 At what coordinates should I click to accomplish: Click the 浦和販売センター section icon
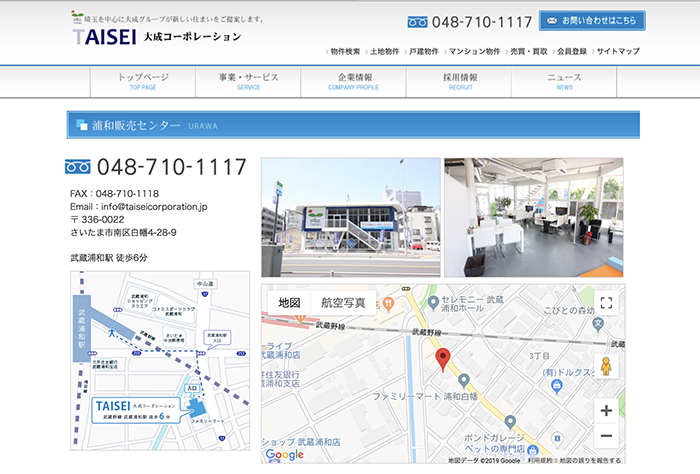click(82, 125)
